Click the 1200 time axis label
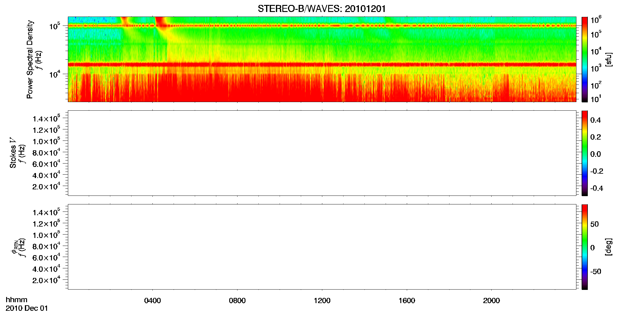This screenshot has height=332, width=644. [x=322, y=301]
